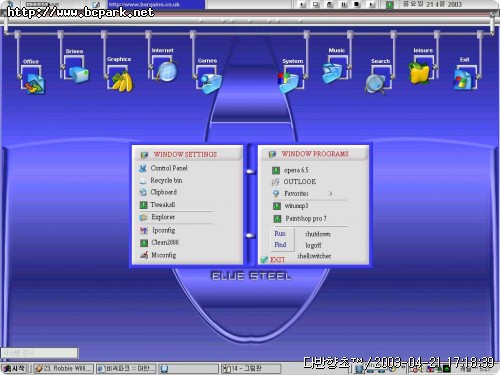Image resolution: width=500 pixels, height=375 pixels.
Task: Click the shutdown link
Action: [x=318, y=234]
